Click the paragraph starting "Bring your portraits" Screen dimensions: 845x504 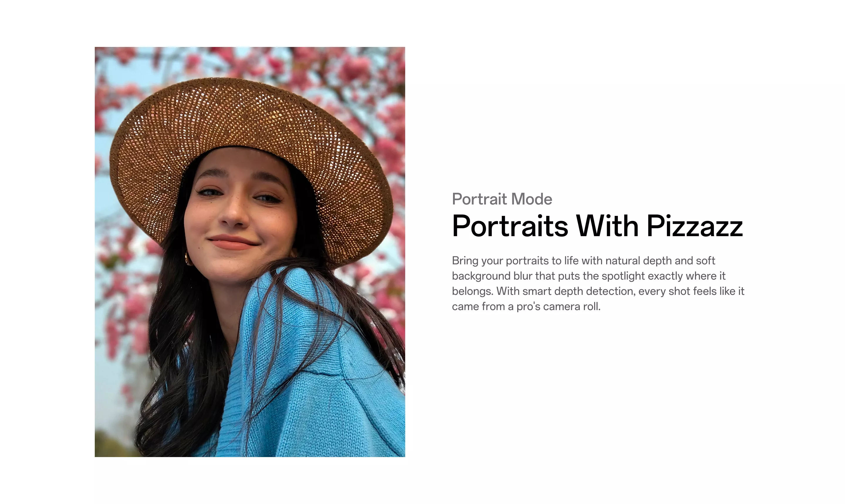coord(598,283)
